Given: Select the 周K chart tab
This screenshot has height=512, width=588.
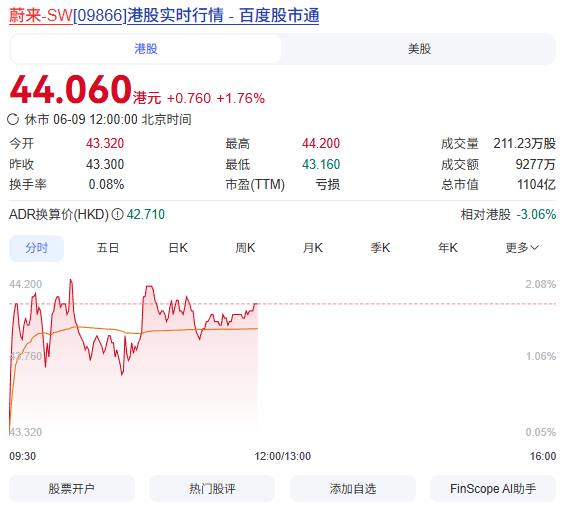Looking at the screenshot, I should (x=245, y=248).
